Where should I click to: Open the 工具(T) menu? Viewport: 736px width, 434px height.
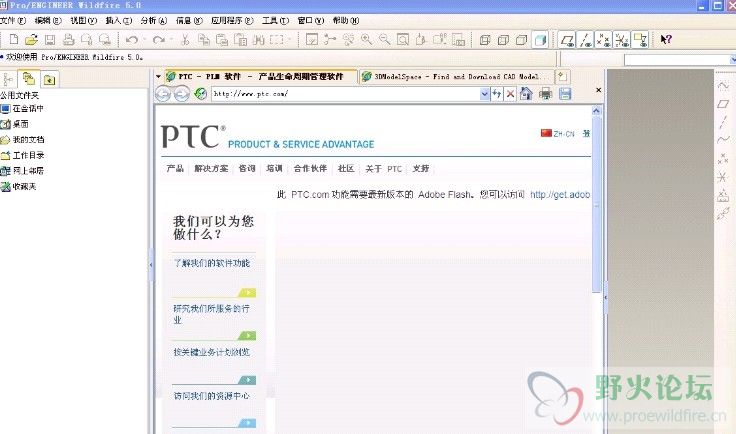coord(275,21)
